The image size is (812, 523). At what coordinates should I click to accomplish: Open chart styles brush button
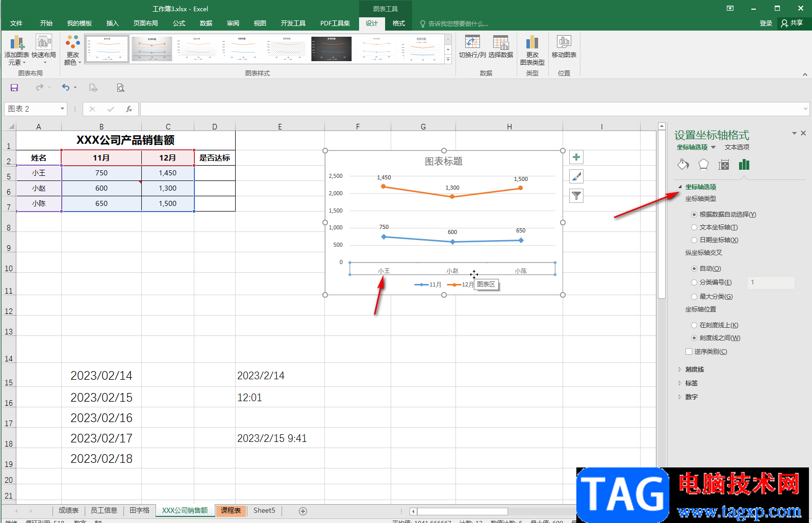point(576,176)
